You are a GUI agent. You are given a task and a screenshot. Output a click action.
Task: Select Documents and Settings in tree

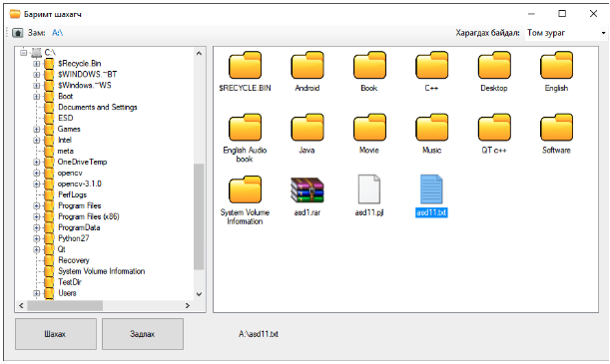(98, 108)
